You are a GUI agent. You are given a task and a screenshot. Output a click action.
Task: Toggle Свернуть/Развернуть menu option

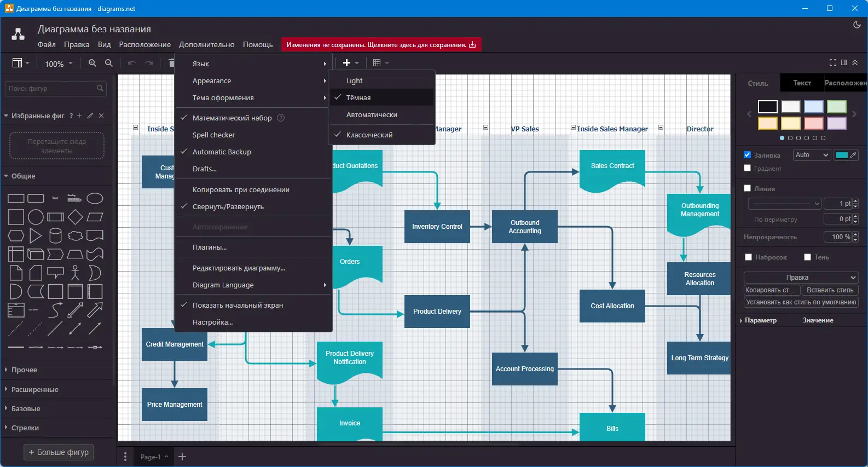tap(253, 206)
